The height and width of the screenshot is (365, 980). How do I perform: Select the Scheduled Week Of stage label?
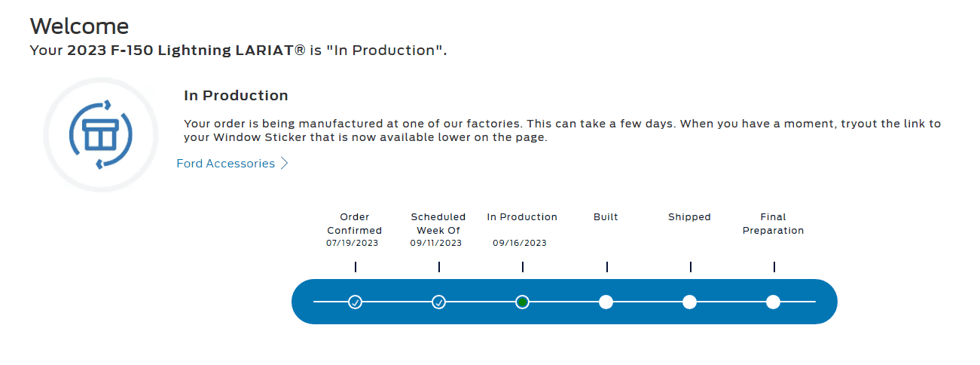tap(438, 224)
